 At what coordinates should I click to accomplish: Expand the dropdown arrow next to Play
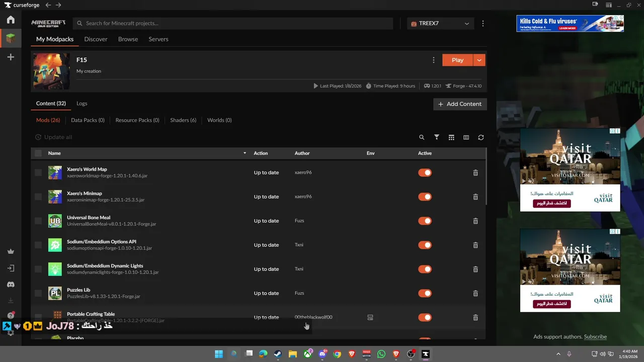point(479,60)
